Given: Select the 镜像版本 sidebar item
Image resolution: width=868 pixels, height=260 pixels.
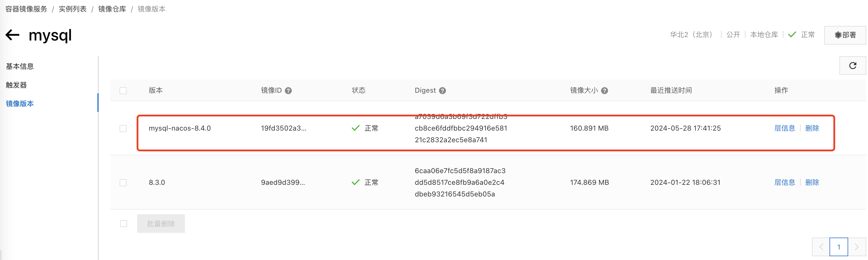Looking at the screenshot, I should (20, 104).
